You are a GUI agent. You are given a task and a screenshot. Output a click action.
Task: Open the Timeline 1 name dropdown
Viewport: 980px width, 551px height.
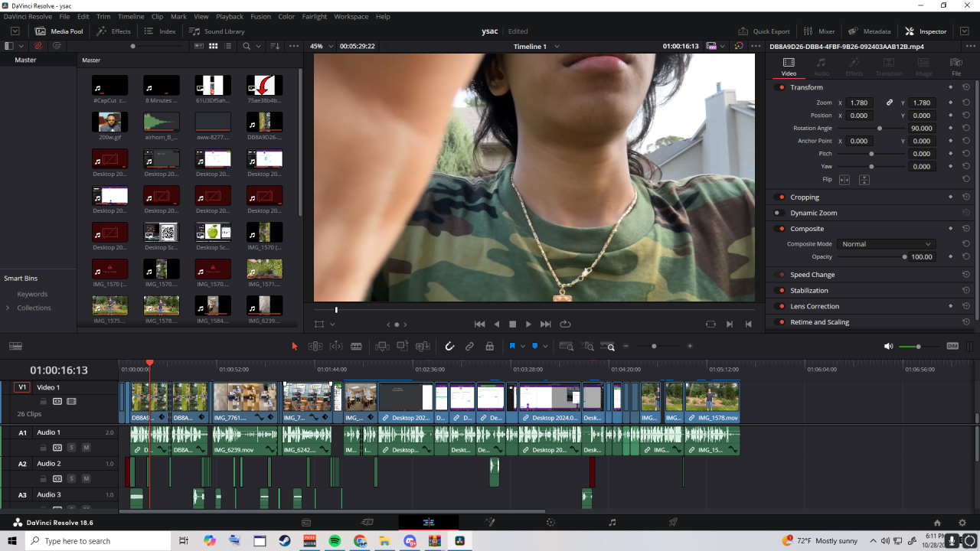pyautogui.click(x=557, y=47)
